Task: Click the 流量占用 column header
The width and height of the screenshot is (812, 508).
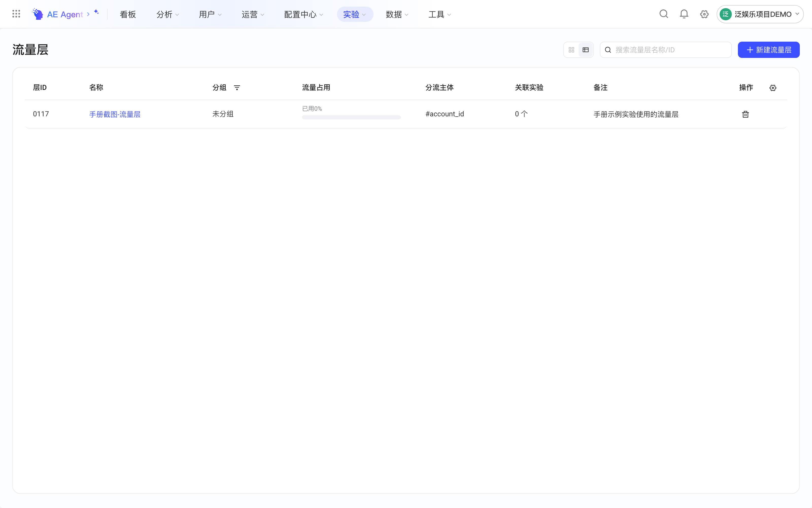Action: pos(316,87)
